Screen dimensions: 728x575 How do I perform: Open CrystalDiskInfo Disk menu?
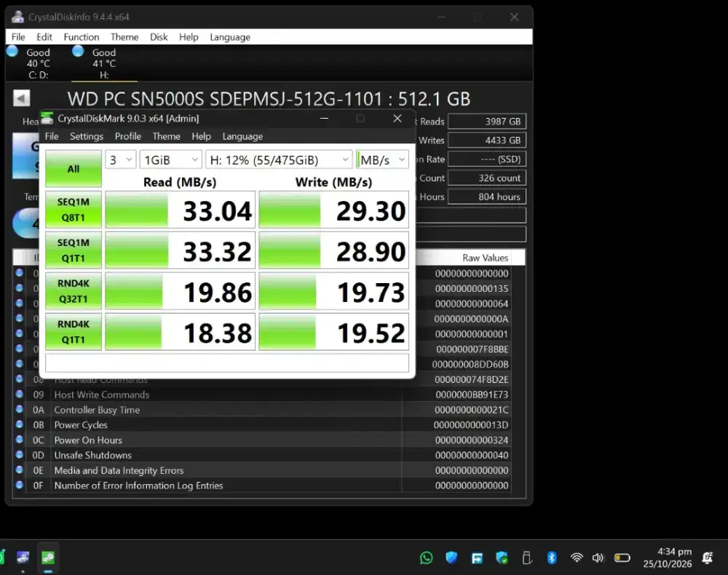(x=158, y=36)
